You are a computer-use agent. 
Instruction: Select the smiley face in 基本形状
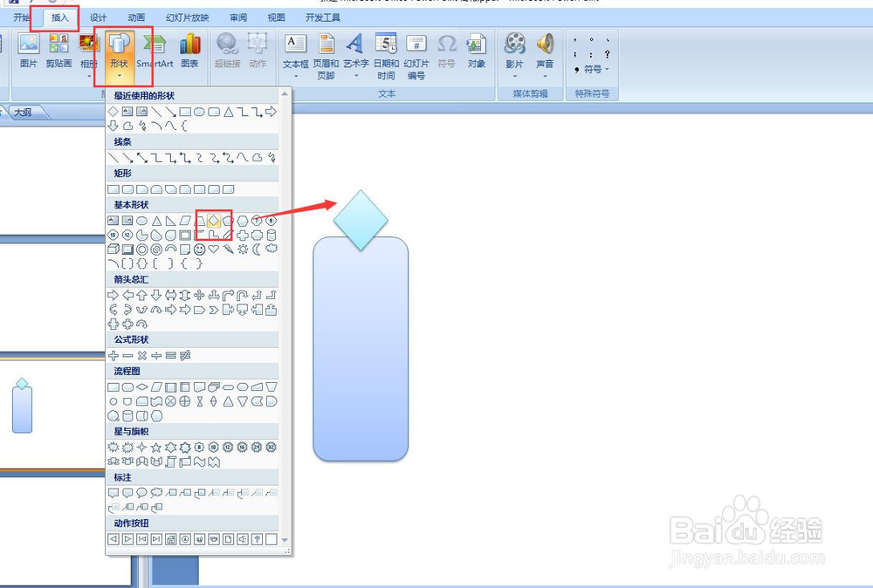click(199, 250)
